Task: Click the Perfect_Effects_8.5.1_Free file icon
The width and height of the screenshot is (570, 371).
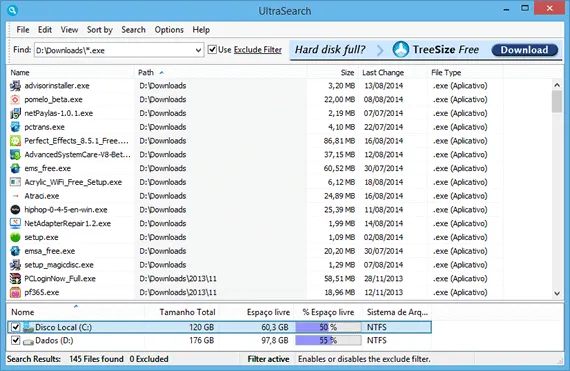Action: 15,141
